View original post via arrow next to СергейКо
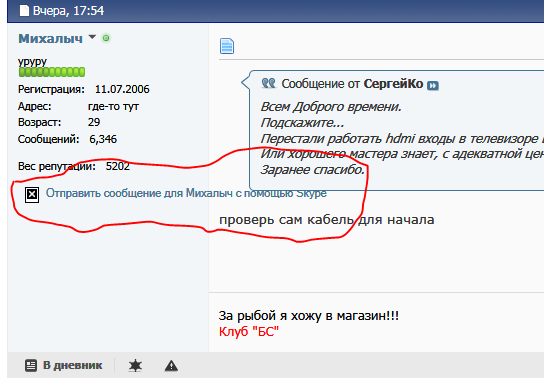 tap(433, 85)
